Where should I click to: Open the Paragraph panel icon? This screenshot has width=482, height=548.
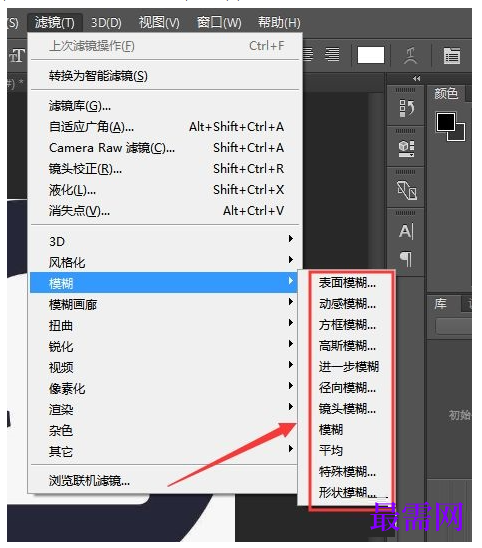coord(406,259)
